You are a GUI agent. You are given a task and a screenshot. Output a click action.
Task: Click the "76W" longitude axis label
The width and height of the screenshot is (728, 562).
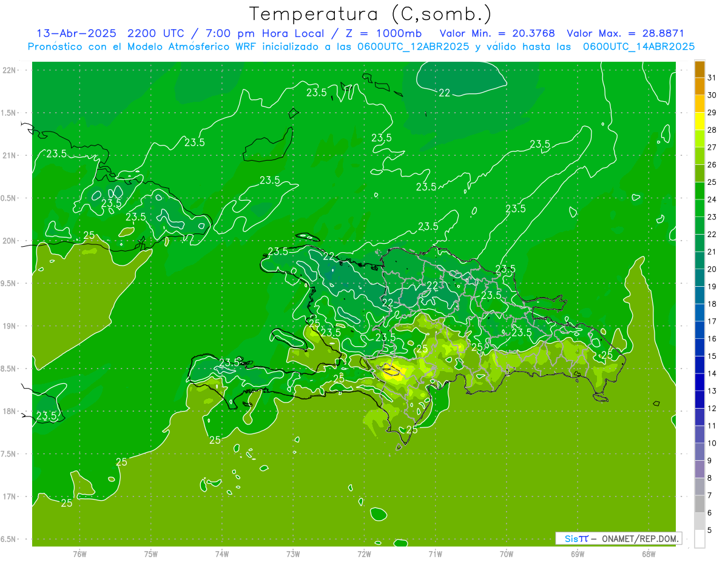(x=79, y=554)
